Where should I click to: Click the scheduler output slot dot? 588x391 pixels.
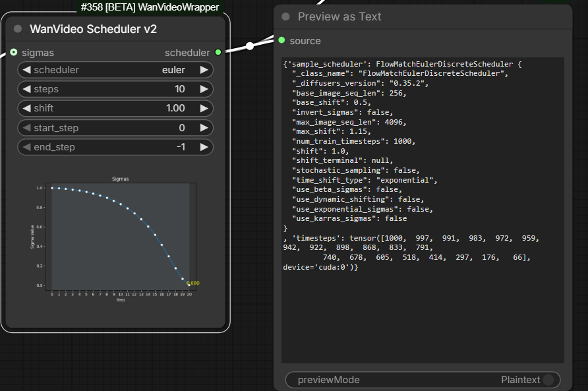pos(217,52)
